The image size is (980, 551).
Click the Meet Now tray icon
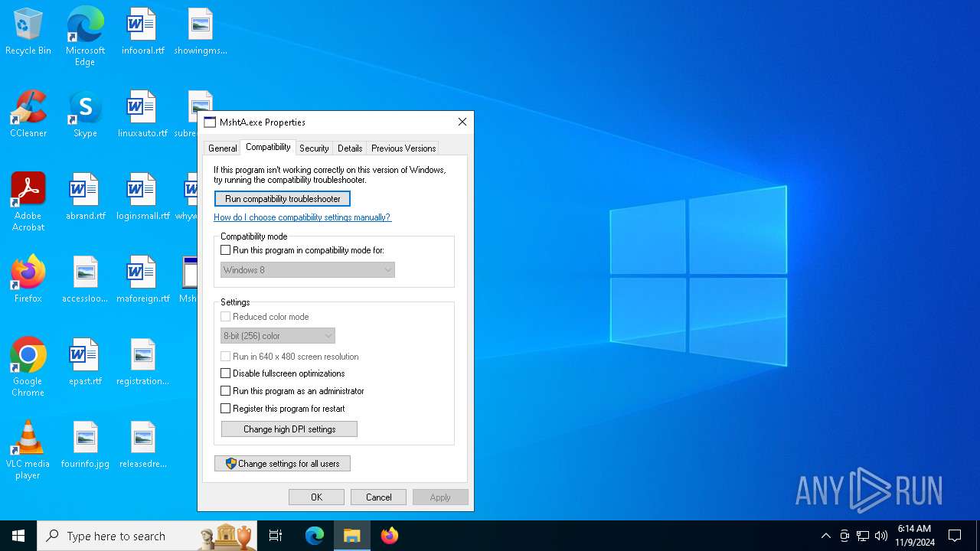[844, 536]
